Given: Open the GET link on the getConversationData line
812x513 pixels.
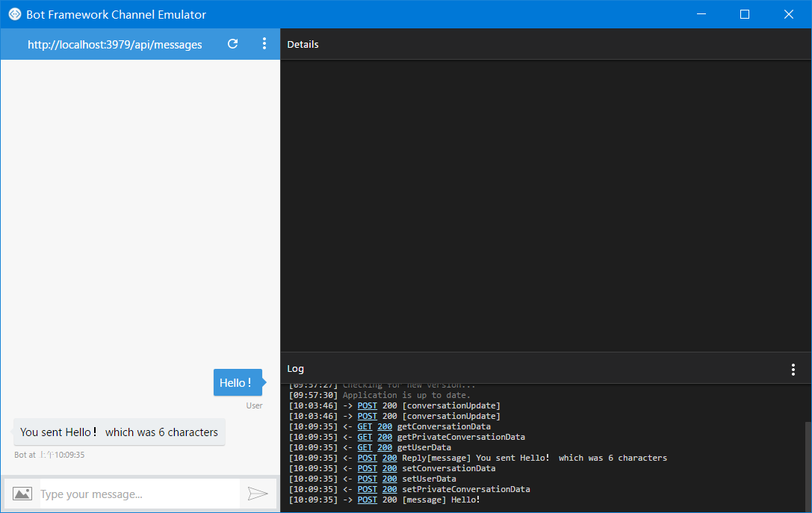Looking at the screenshot, I should [x=365, y=426].
